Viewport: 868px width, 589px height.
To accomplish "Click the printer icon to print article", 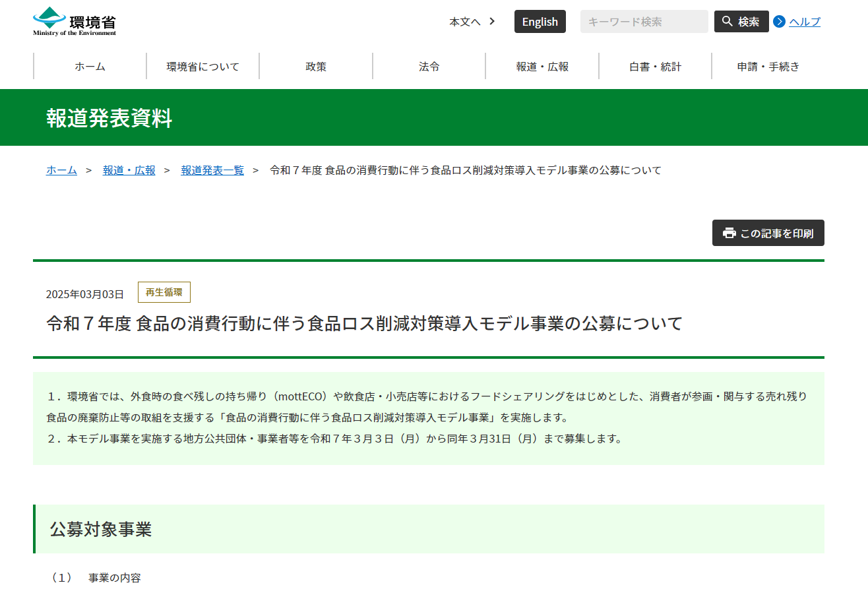I will 729,233.
